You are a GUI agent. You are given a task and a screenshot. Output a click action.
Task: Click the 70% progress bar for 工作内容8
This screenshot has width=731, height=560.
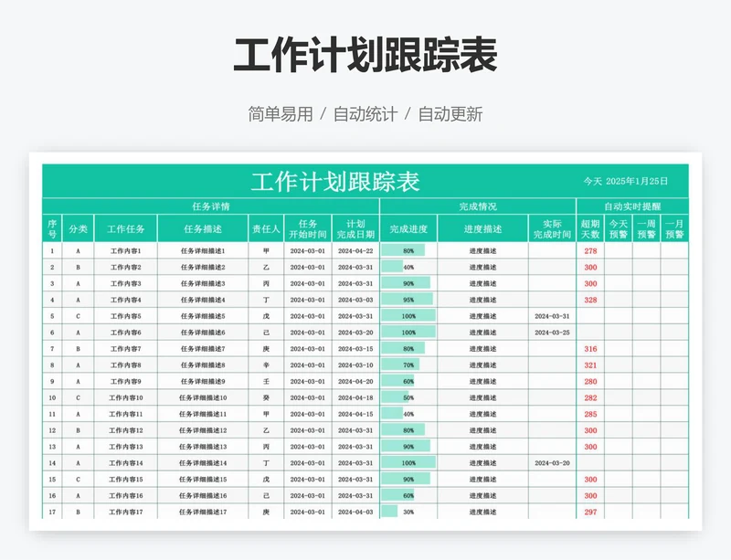click(x=400, y=365)
